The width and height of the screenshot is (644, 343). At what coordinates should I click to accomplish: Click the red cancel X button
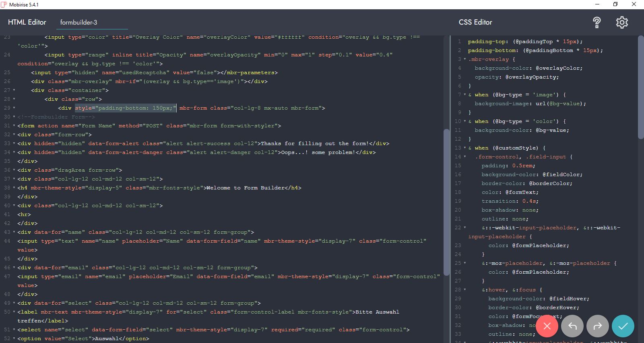coord(547,326)
